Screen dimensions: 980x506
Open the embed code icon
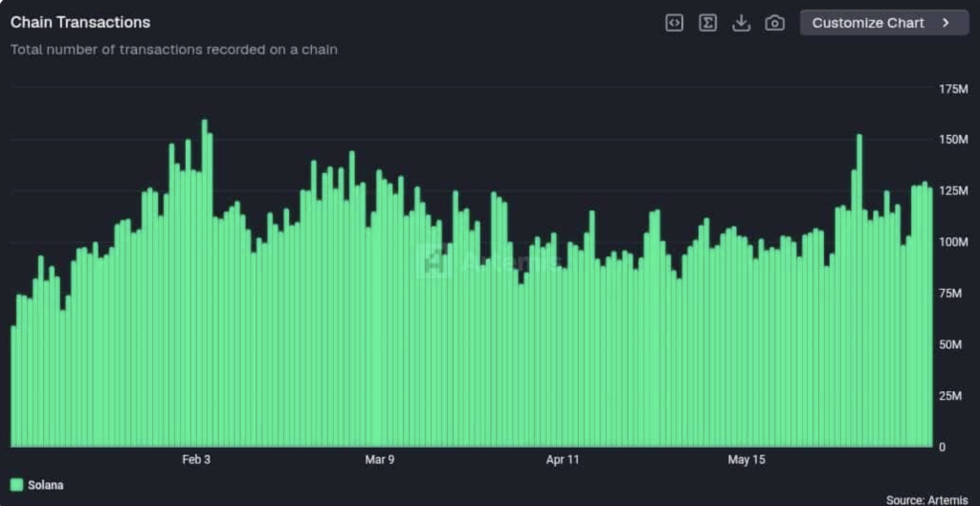[674, 23]
